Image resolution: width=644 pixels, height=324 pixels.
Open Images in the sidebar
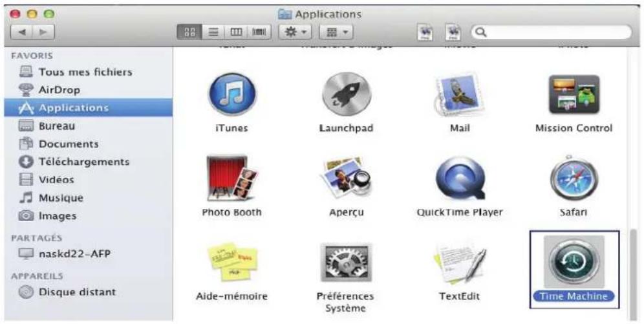pos(89,216)
